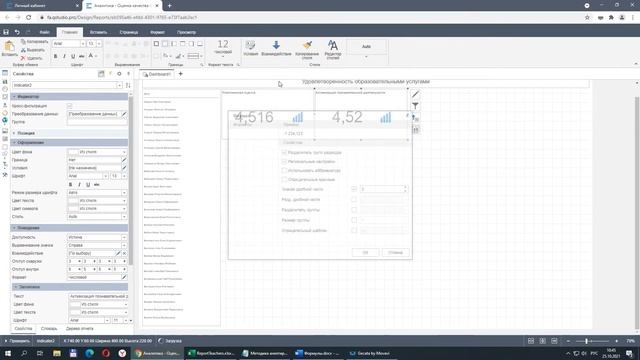Click pencil icon for Преобразование данных property
The image size is (640, 360).
point(124,114)
